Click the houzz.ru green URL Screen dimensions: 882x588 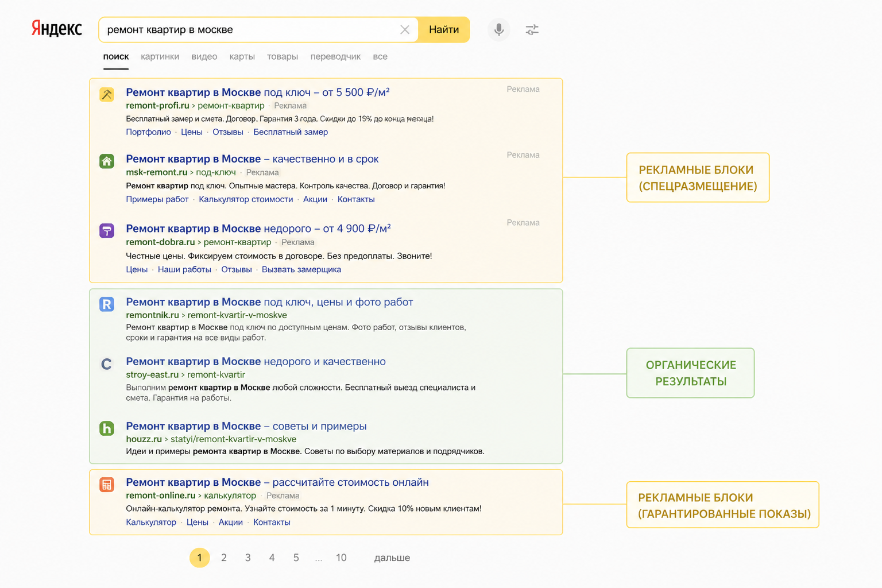[x=211, y=439]
